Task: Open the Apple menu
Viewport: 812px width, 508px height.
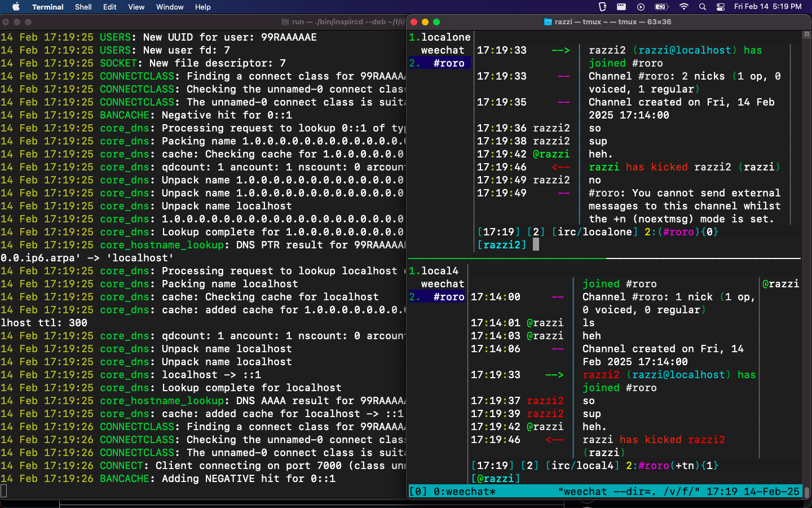Action: pos(16,7)
